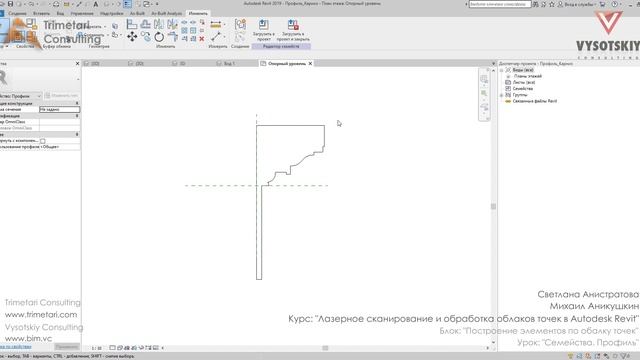Screen dimensions: 640x360
Task: Expand the Планы этажей tree node
Action: point(508,76)
